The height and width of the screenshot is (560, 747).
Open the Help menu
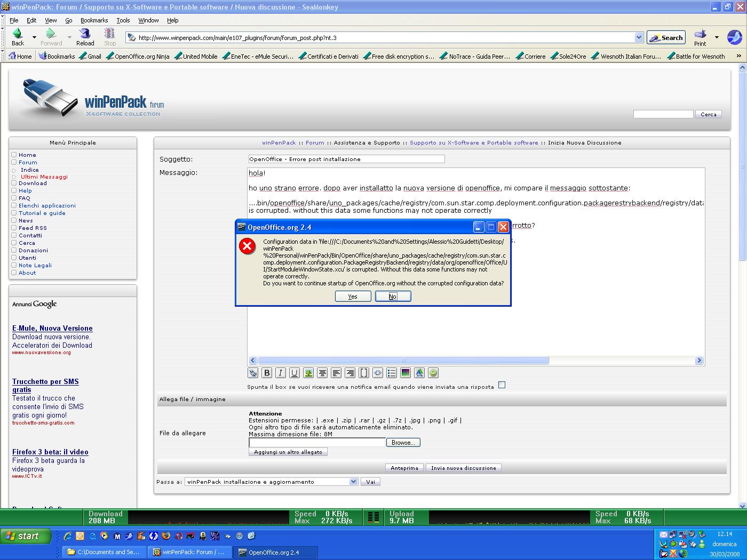click(172, 20)
